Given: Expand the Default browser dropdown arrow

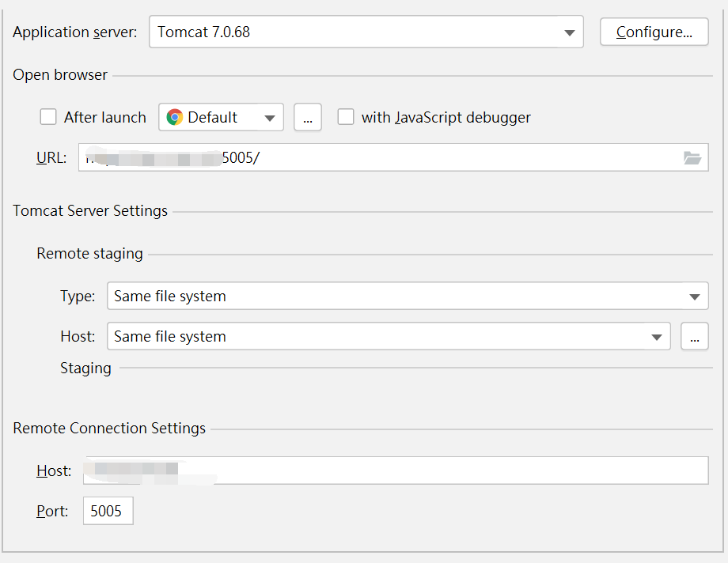Looking at the screenshot, I should tap(269, 118).
